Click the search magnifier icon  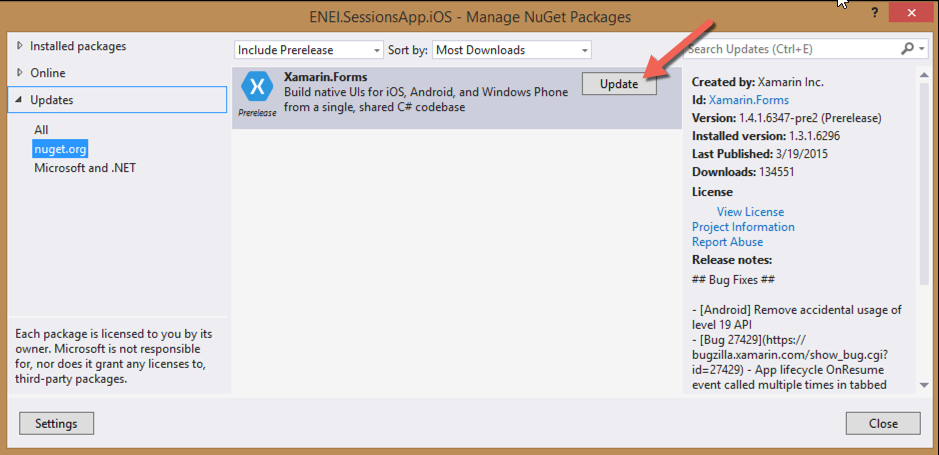pyautogui.click(x=907, y=49)
